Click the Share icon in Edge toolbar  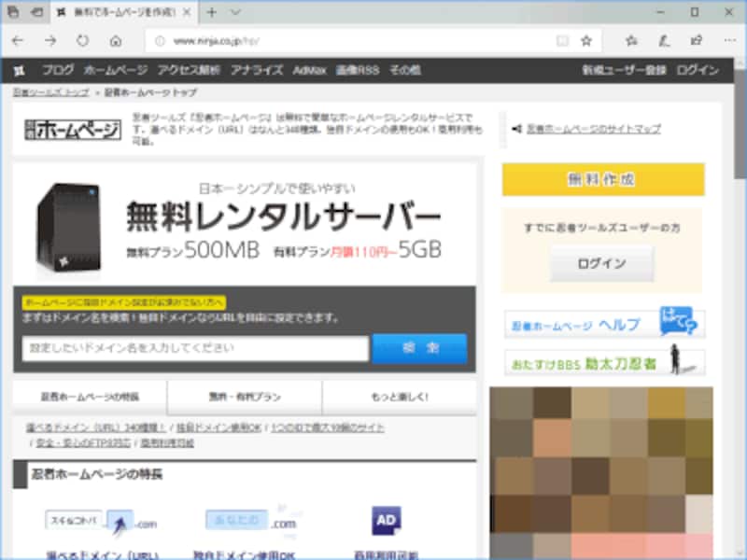[697, 41]
